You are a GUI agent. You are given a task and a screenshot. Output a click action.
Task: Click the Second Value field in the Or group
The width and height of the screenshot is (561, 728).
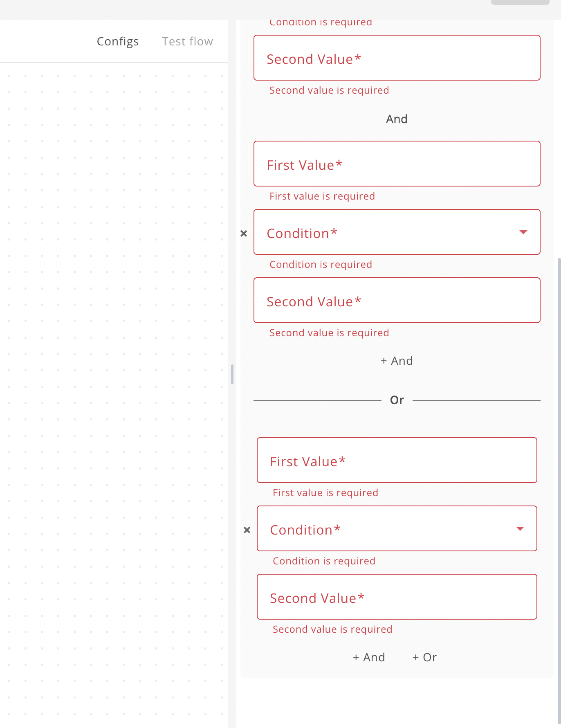(x=397, y=597)
